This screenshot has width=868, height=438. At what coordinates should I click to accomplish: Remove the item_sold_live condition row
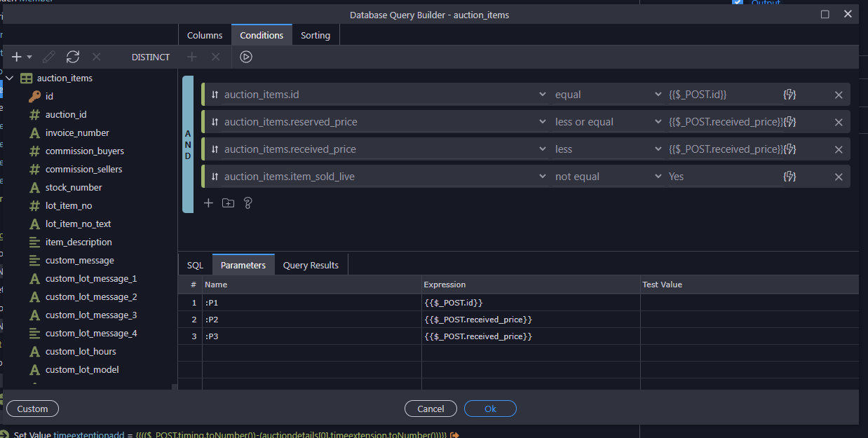839,177
